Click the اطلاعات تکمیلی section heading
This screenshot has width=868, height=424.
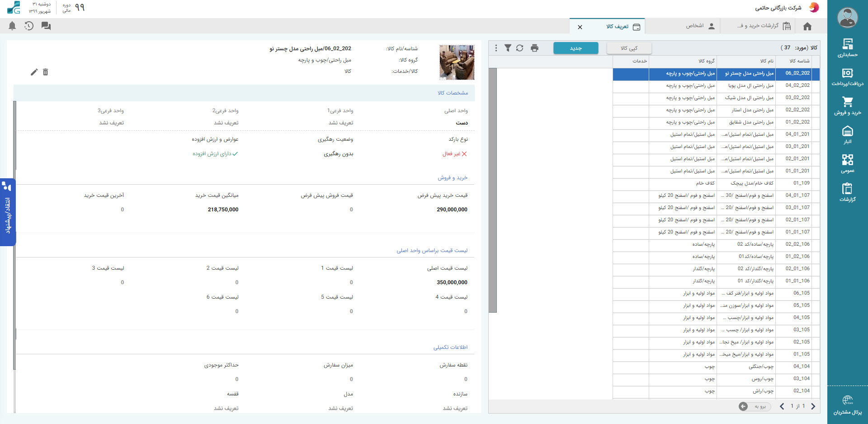pyautogui.click(x=450, y=348)
